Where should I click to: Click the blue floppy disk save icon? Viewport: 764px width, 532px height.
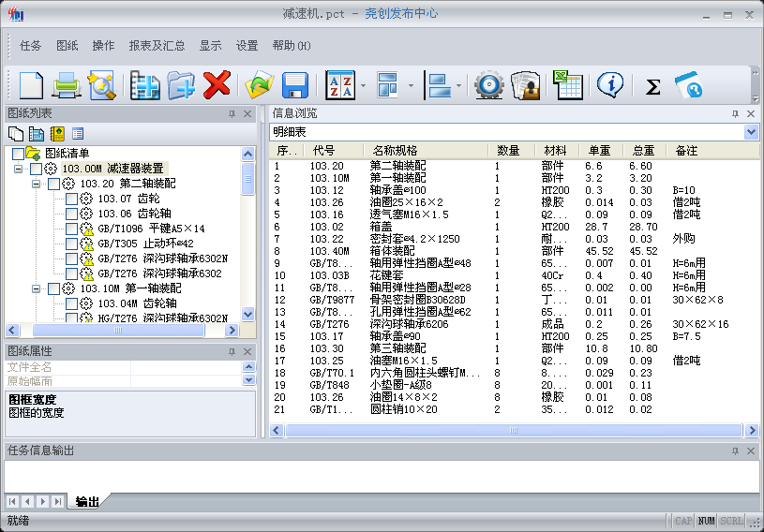pos(295,85)
